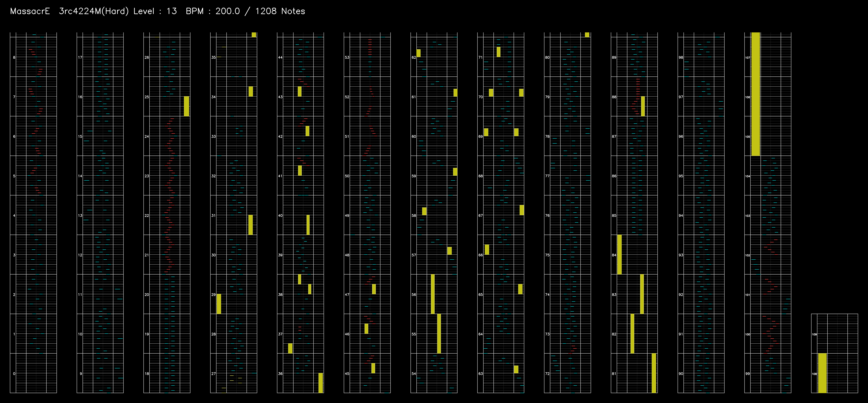Select the measure 80 number label

click(x=547, y=57)
